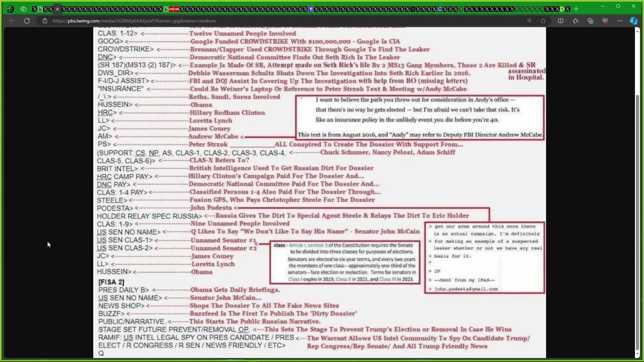Viewport: 644px width, 362px height.
Task: Open the browser profile avatar menu
Action: (x=10, y=9)
